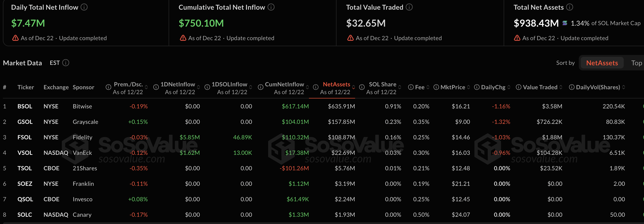
Task: Click the $5.85M one-day net inflow cell
Action: [190, 137]
